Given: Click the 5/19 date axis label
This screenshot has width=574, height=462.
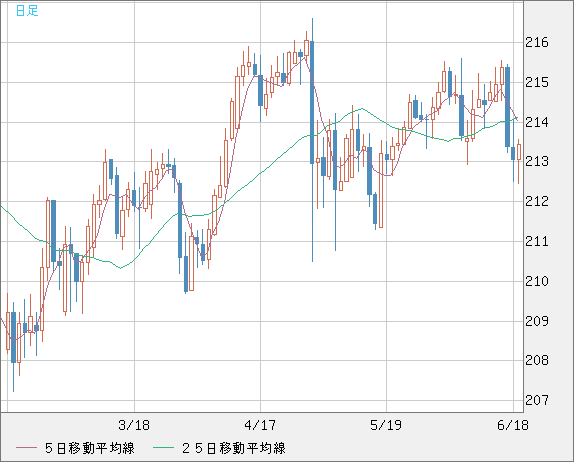Looking at the screenshot, I should [x=386, y=425].
